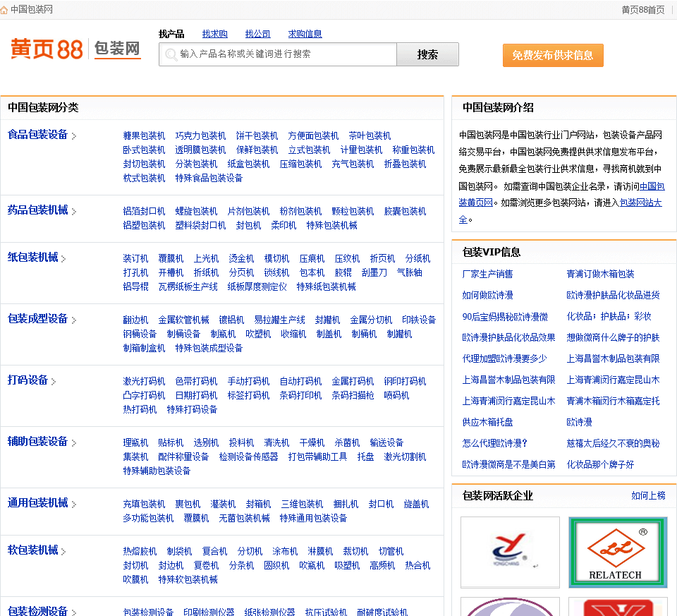Open VIP link 慈禧太后经久不衰的奥秘
Image resolution: width=677 pixels, height=616 pixels.
click(613, 443)
